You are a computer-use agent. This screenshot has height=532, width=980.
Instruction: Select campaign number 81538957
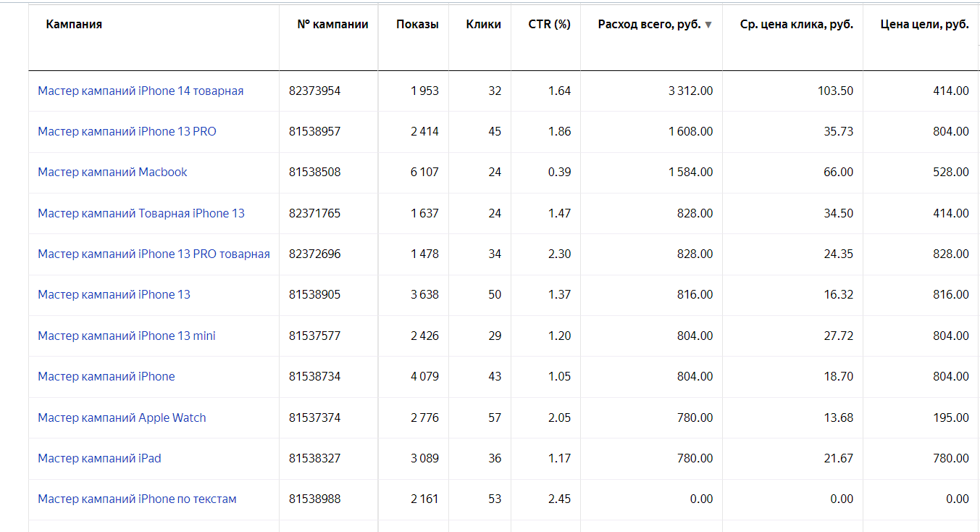click(x=314, y=131)
